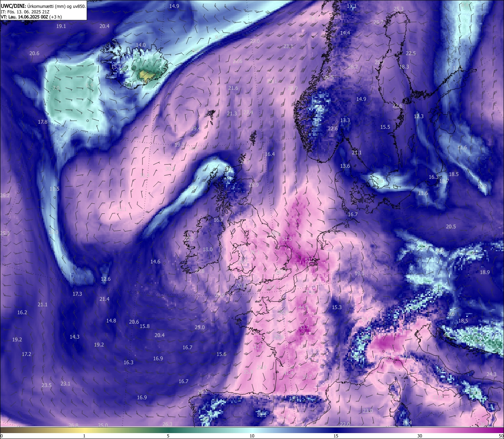Image resolution: width=504 pixels, height=439 pixels.
Task: Click the 16.4 map value
Action: click(x=270, y=154)
